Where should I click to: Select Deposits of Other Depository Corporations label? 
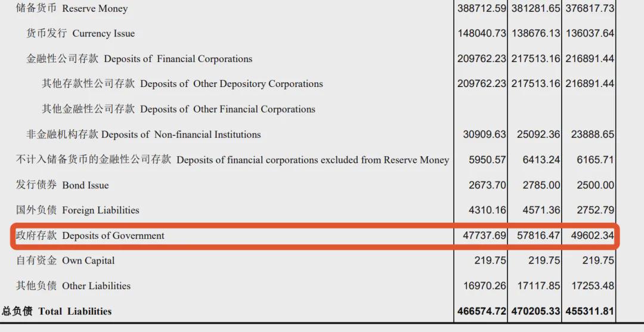182,83
